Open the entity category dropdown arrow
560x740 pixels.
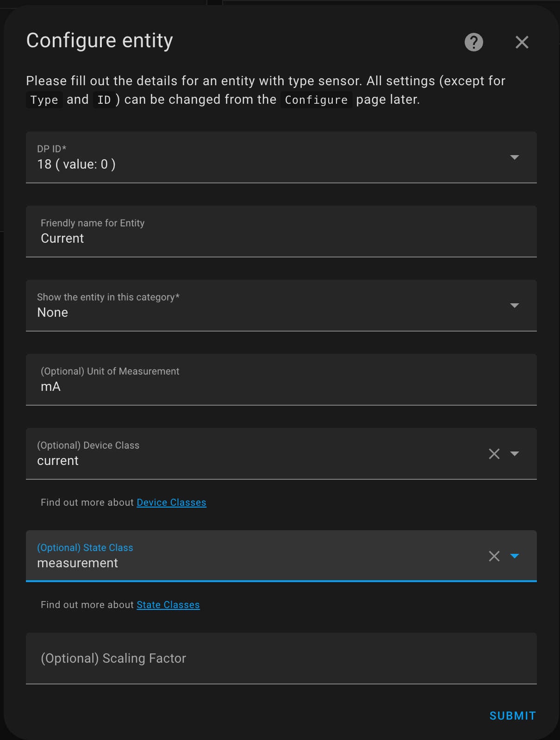click(514, 306)
